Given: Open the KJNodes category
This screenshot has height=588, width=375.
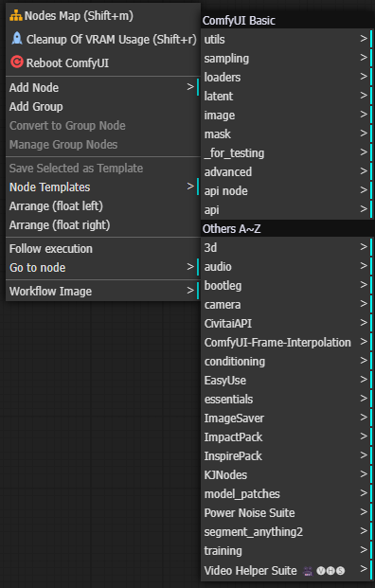Looking at the screenshot, I should (x=287, y=475).
